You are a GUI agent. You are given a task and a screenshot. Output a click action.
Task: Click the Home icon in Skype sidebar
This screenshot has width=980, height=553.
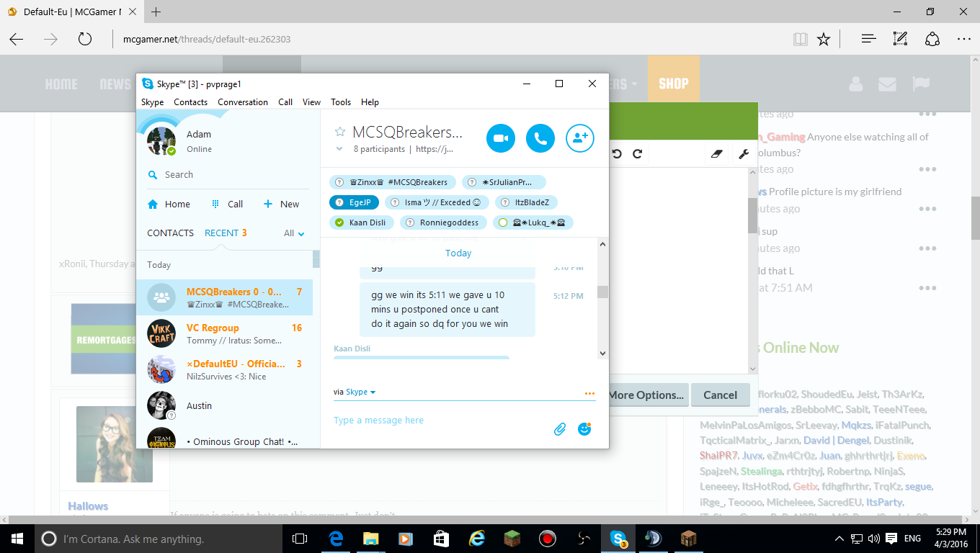(153, 204)
